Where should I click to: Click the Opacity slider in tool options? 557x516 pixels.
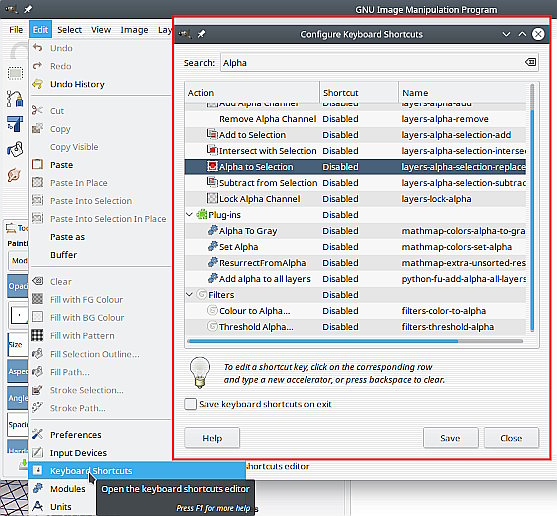tap(18, 286)
